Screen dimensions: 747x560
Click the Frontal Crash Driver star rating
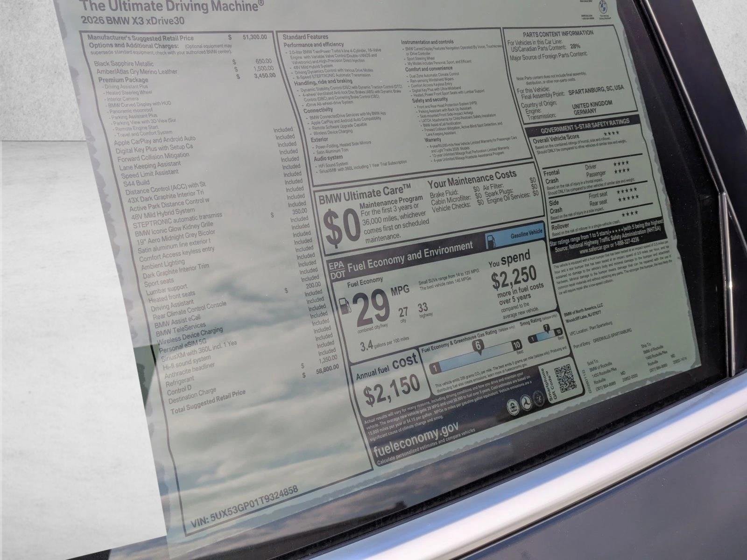620,164
